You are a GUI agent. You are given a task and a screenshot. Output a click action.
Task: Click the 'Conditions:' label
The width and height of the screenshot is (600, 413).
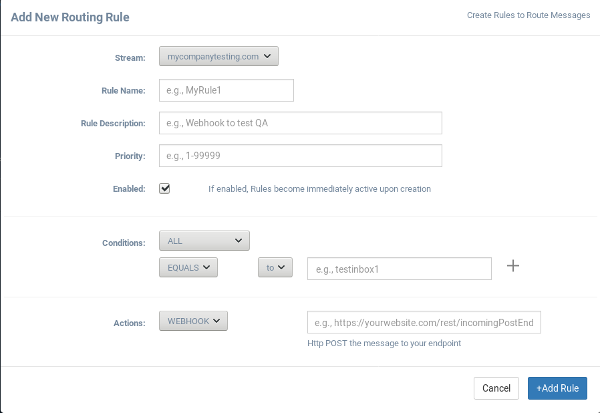coord(123,241)
